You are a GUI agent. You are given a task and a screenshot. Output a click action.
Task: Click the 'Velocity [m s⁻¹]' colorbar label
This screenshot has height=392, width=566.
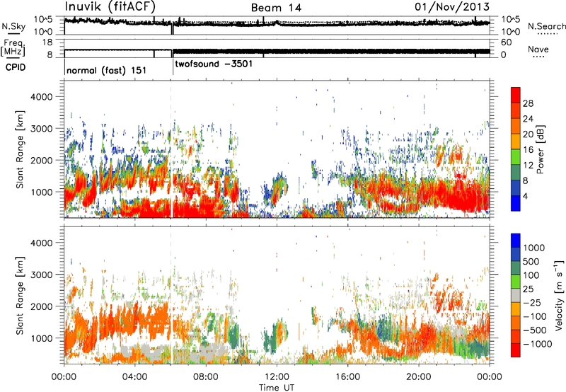click(x=559, y=295)
